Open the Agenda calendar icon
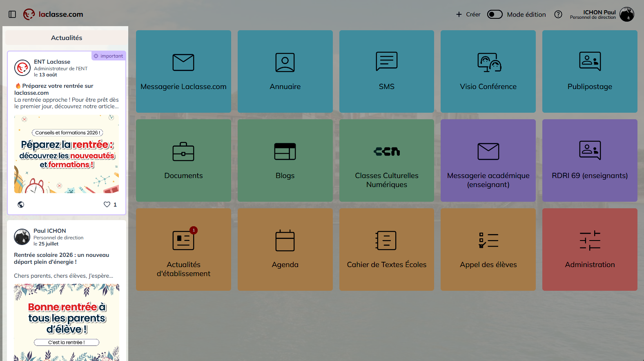The height and width of the screenshot is (361, 644). (x=285, y=241)
